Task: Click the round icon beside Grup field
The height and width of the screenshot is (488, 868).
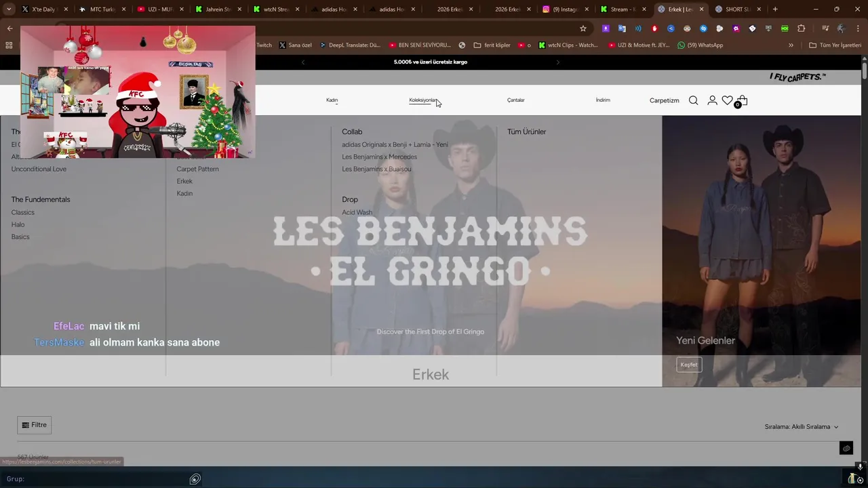Action: tap(195, 479)
